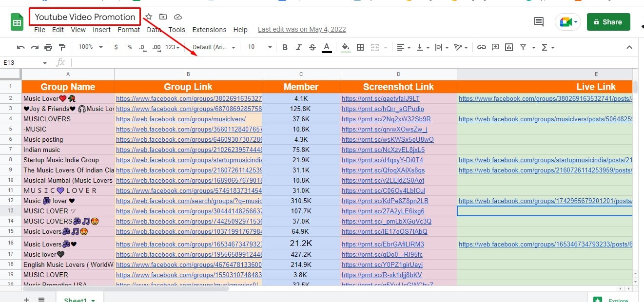
Task: Open the File menu
Action: tap(39, 30)
